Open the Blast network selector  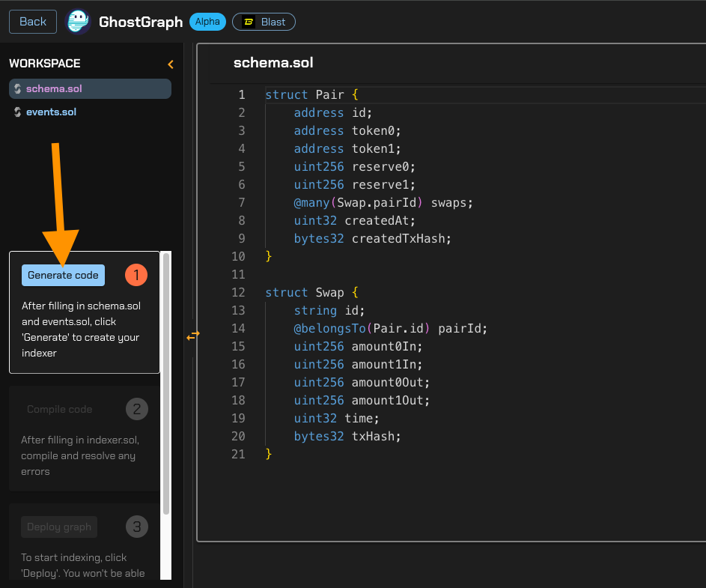(x=264, y=22)
